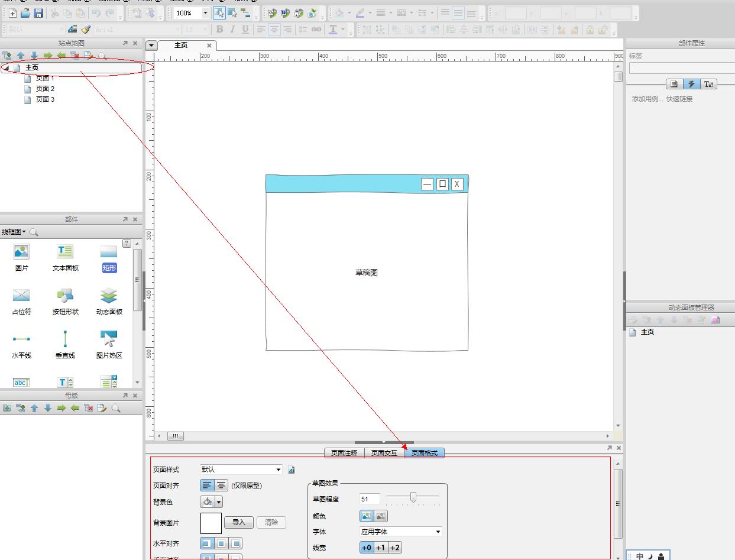Click the 草图程度 value field
Viewport: 735px width, 560px height.
pos(370,499)
